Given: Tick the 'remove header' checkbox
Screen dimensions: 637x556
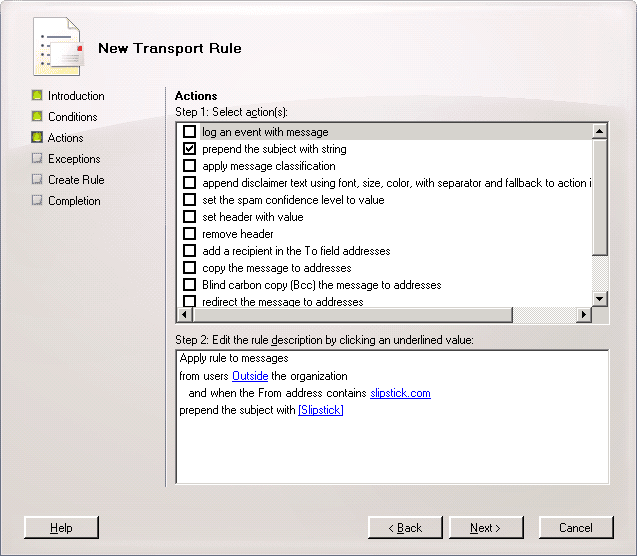Looking at the screenshot, I should click(x=189, y=234).
